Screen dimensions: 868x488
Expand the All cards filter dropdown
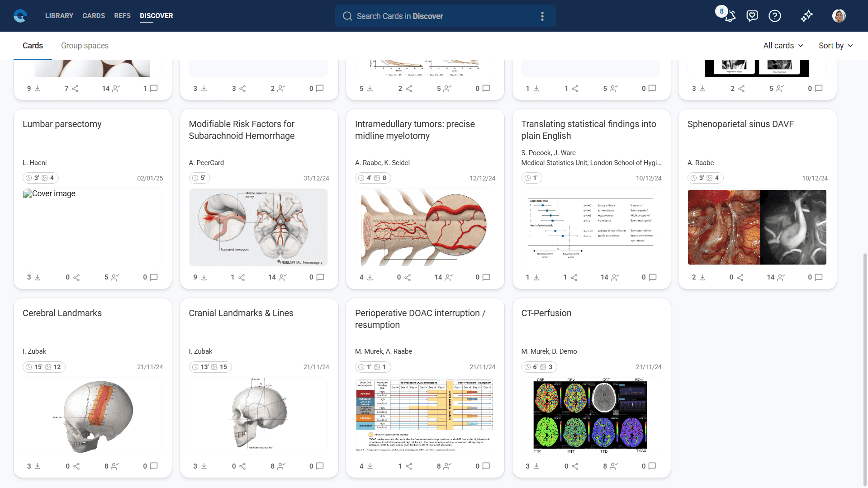coord(783,46)
